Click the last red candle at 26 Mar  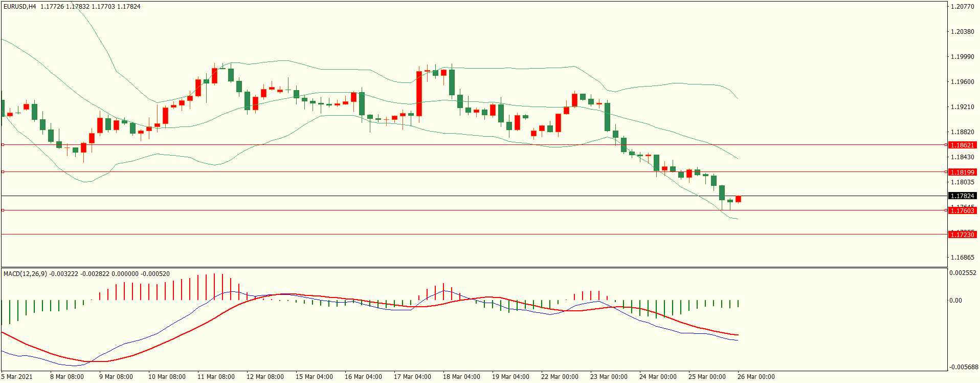(739, 199)
